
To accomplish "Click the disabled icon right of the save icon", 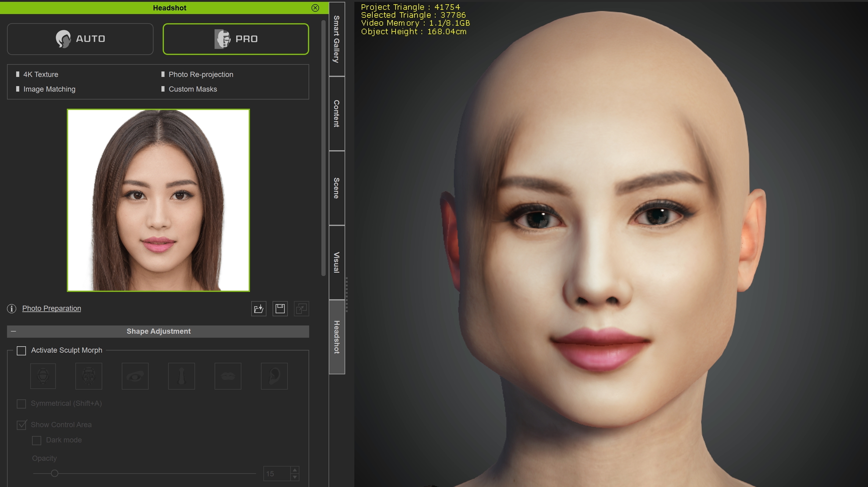I will pyautogui.click(x=301, y=308).
